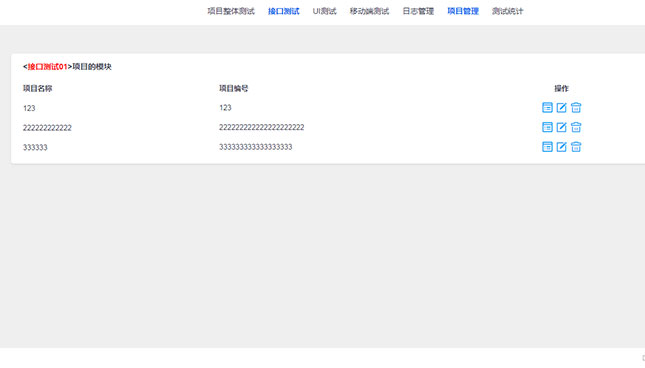Screen dimensions: 645x368
Task: Select the project number cell 2222222222222222222222
Action: (x=262, y=127)
